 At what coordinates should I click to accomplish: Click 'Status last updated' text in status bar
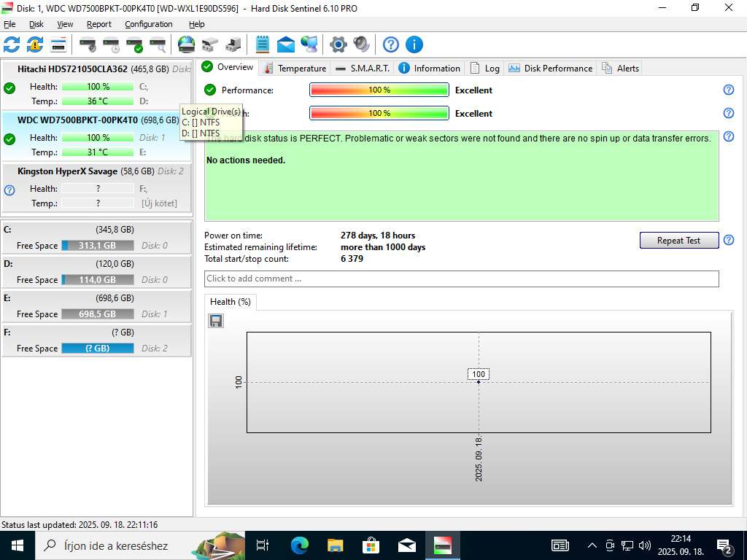point(80,525)
